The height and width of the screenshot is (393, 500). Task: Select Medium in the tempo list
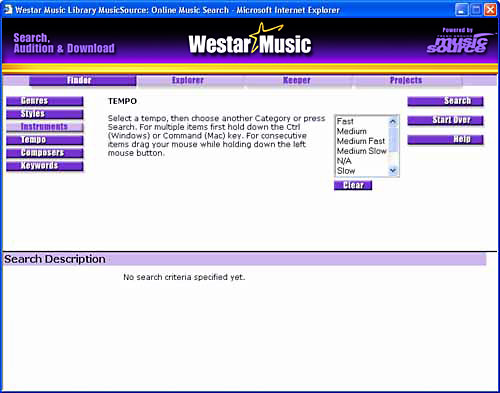point(362,131)
